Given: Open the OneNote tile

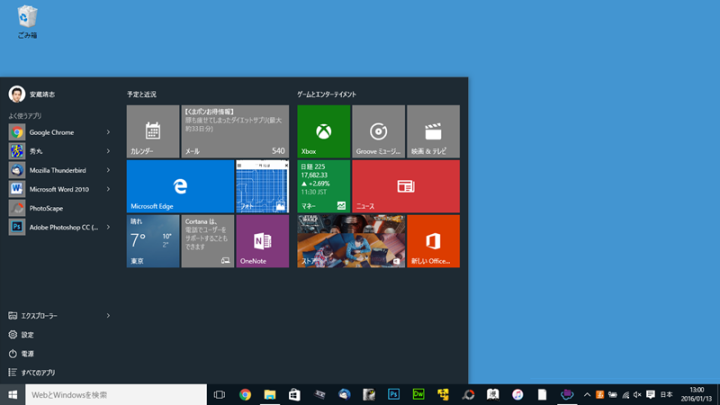Looking at the screenshot, I should (262, 241).
